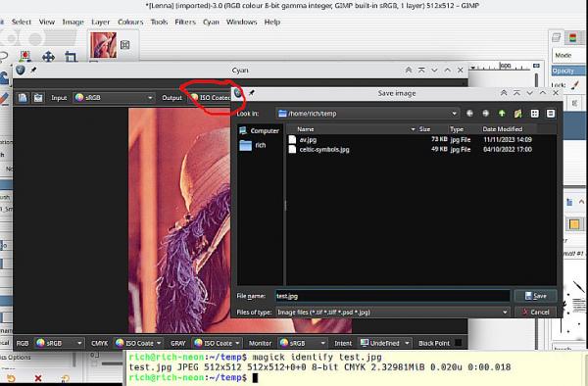Image resolution: width=588 pixels, height=386 pixels.
Task: Click the File name input field
Action: coord(393,296)
